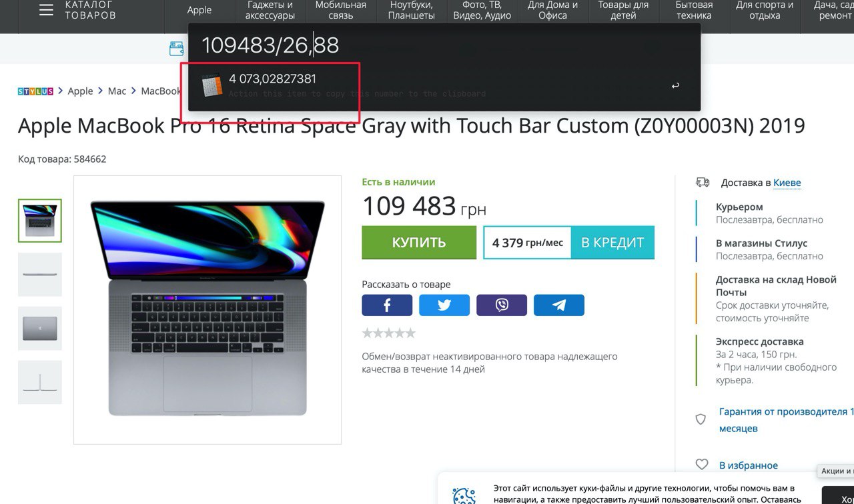Share product via Telegram
This screenshot has width=854, height=504.
(x=559, y=305)
